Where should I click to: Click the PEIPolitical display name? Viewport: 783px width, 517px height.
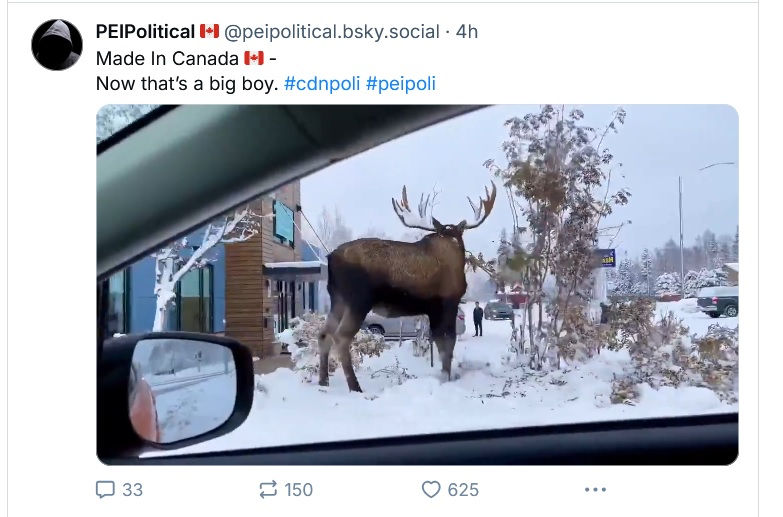145,32
